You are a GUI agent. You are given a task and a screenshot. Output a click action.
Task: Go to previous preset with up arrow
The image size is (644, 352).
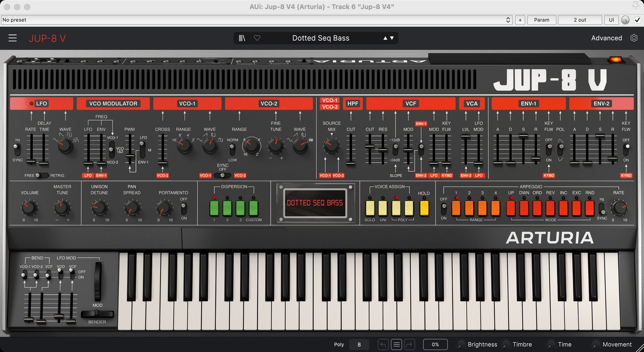point(385,38)
